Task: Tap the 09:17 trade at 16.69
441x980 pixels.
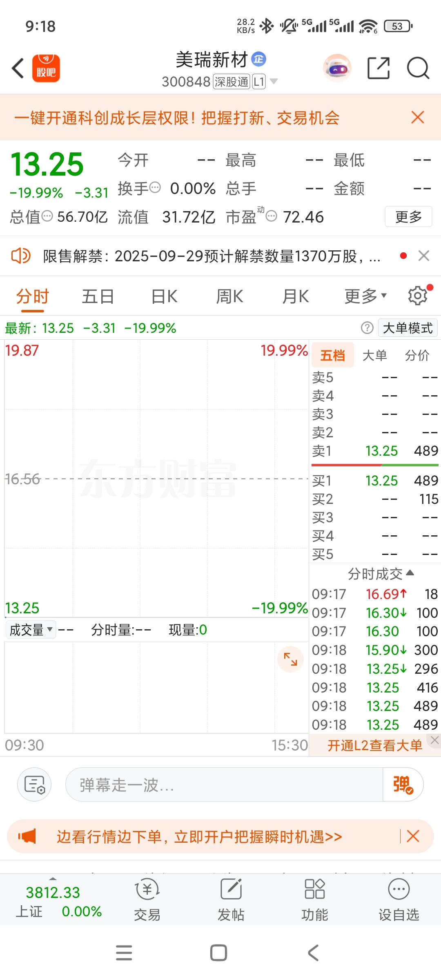Action: coord(375,594)
